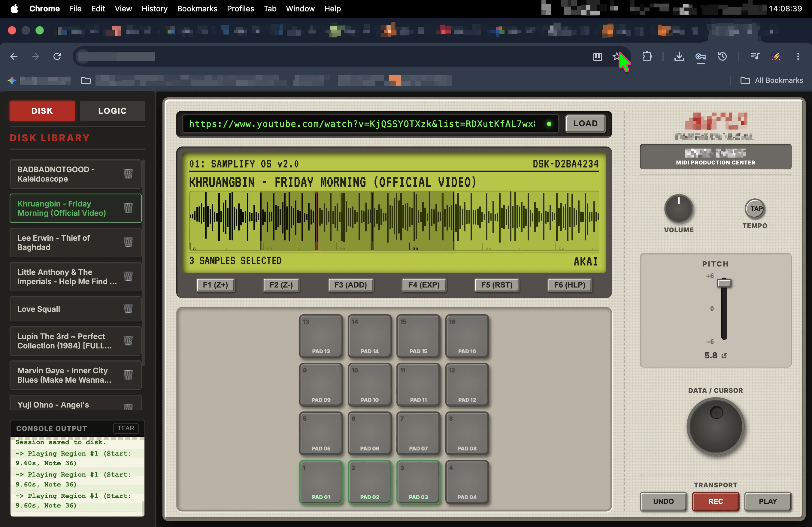Hit PAD 16
The height and width of the screenshot is (527, 812).
click(x=467, y=336)
